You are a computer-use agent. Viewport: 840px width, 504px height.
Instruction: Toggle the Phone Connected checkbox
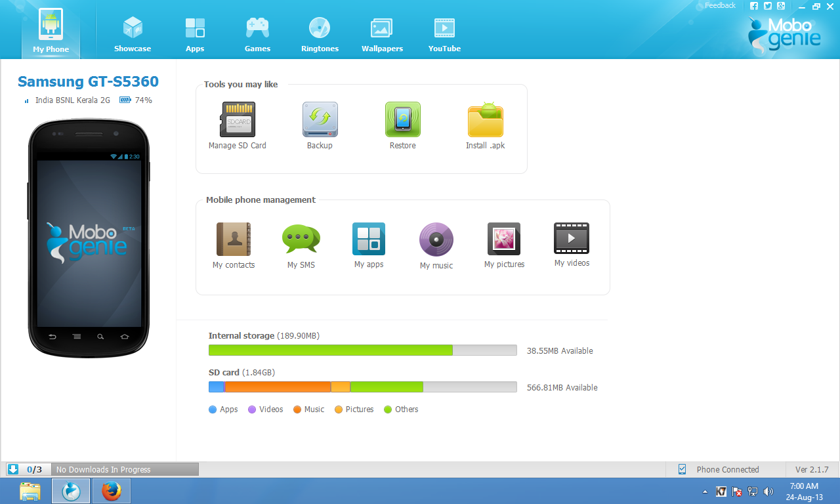point(682,469)
